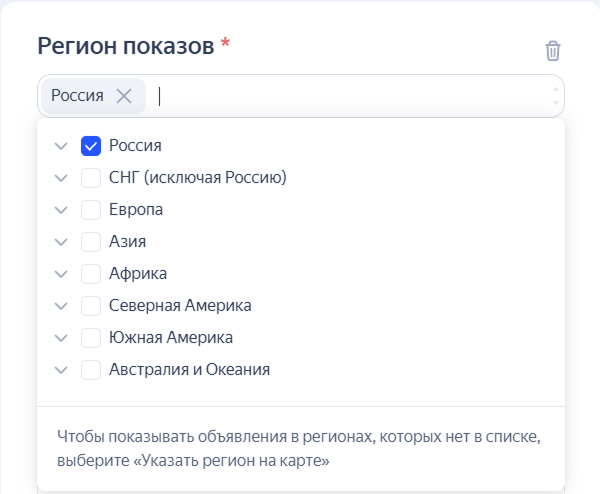Select the Африка checkbox

tap(91, 274)
